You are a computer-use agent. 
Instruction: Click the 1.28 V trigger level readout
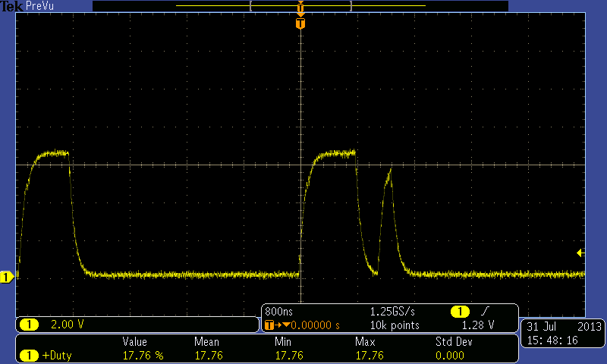[478, 325]
